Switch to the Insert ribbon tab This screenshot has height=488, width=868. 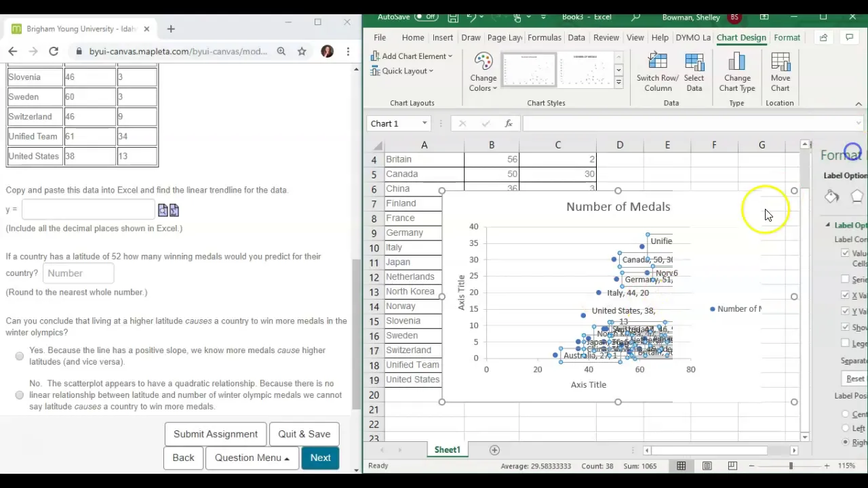click(443, 37)
